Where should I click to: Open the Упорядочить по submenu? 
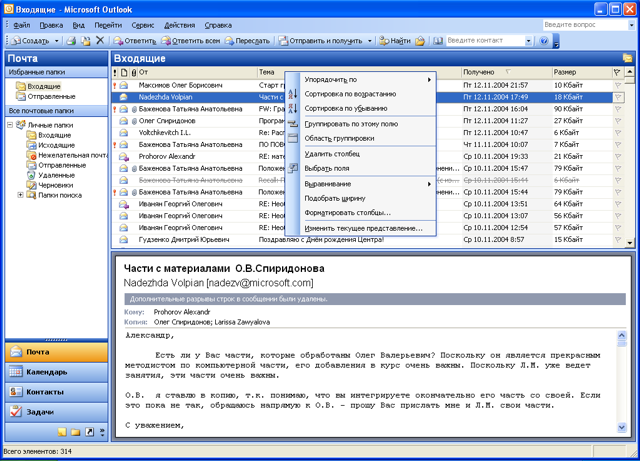361,80
